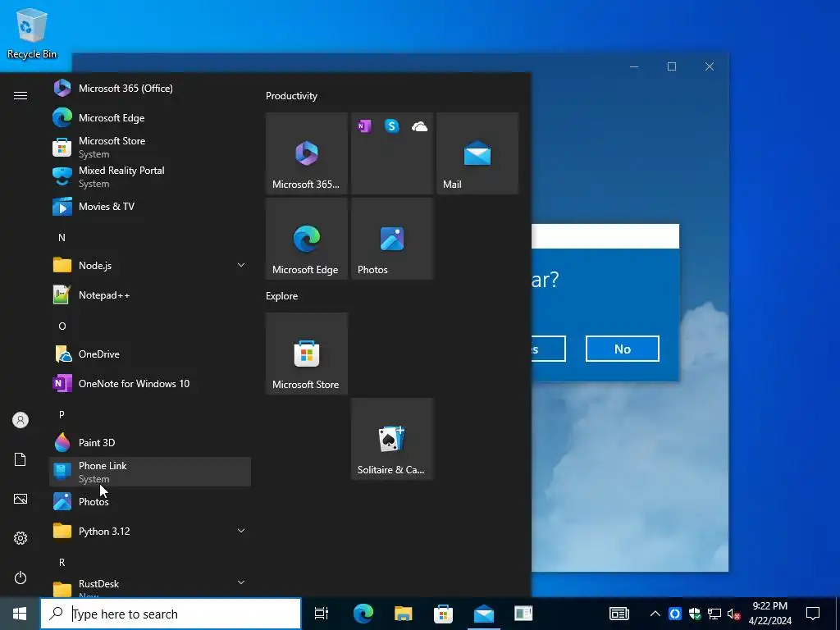
Task: Launch Movies & TV app
Action: tap(150, 206)
